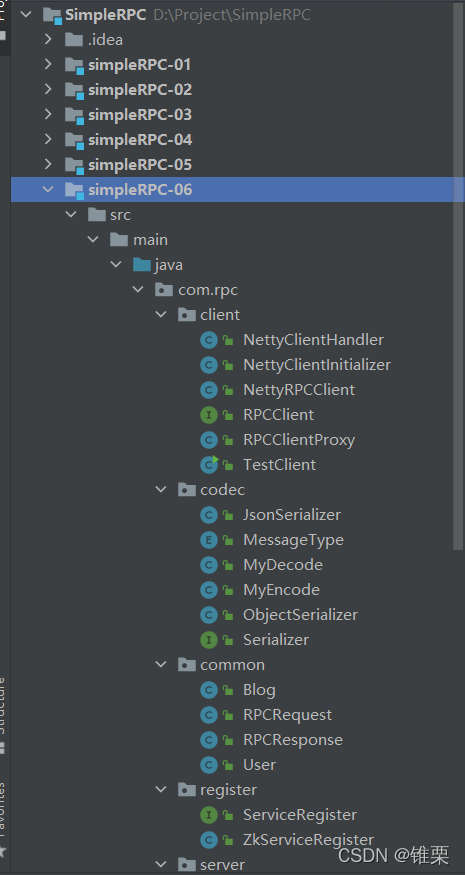
Task: Select the common package label
Action: click(232, 665)
